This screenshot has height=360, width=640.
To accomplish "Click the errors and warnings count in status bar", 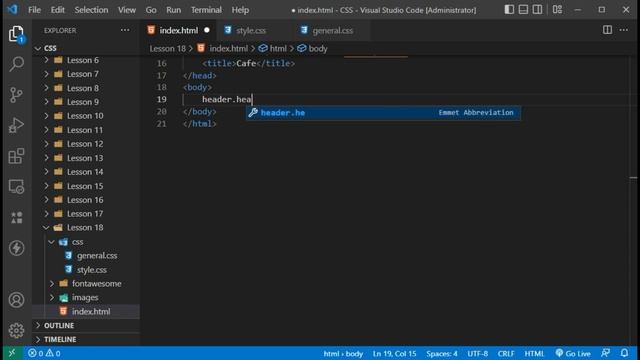I will pyautogui.click(x=44, y=353).
